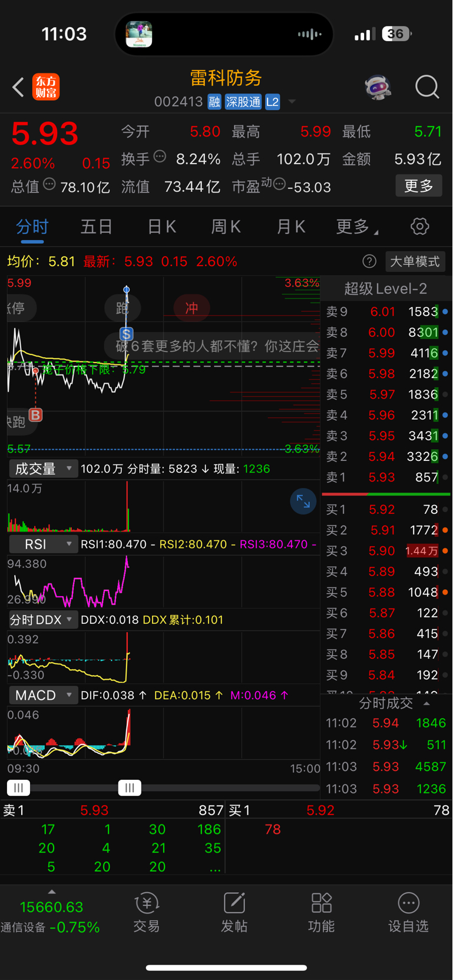Select 卖5 price 5.97 row
453x980 pixels.
coord(386,394)
